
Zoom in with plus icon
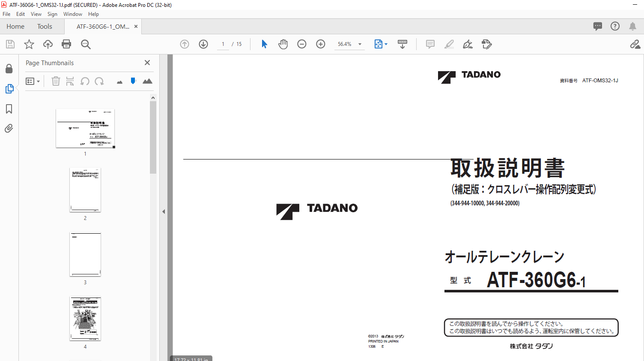click(321, 44)
